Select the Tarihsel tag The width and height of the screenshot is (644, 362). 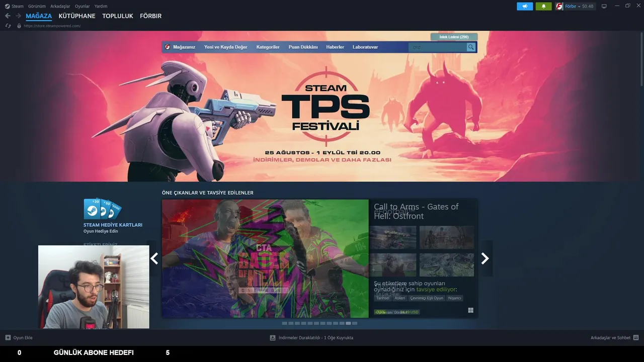point(383,298)
